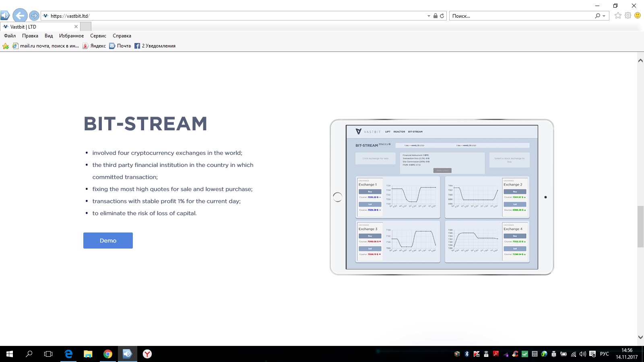Open Google Chrome from taskbar

107,354
